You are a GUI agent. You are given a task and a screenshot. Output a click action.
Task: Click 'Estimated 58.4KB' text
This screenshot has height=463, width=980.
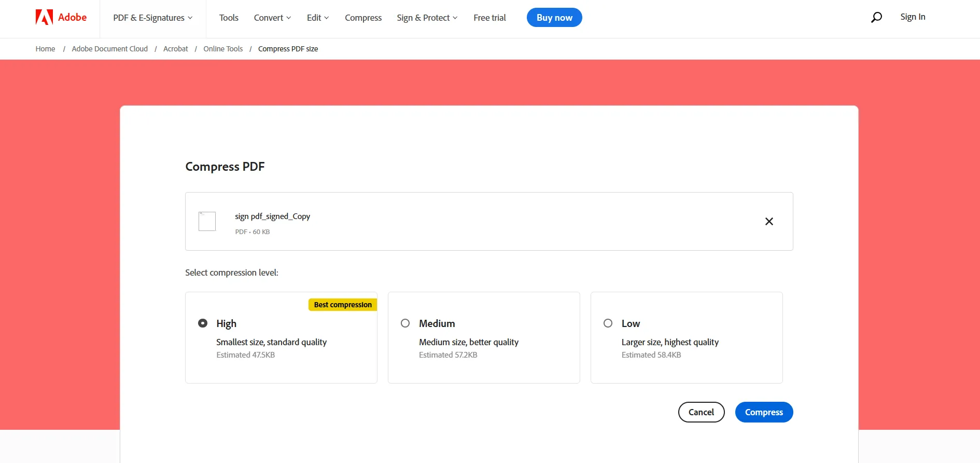click(x=651, y=355)
